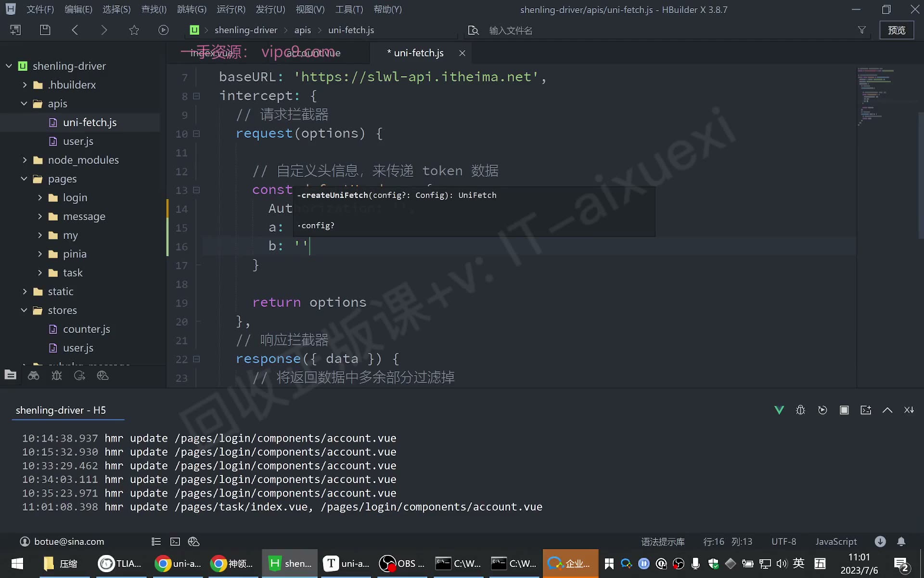Expand the login folder

(x=40, y=197)
